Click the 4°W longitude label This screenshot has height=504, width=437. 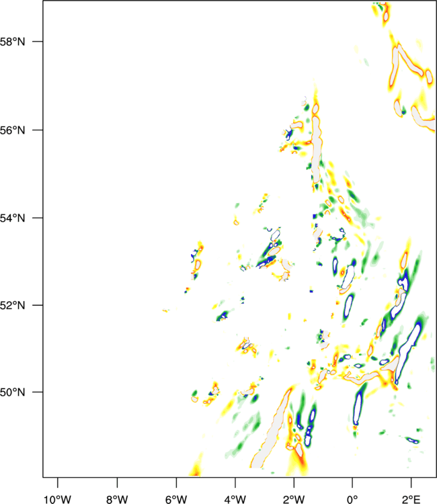click(235, 499)
